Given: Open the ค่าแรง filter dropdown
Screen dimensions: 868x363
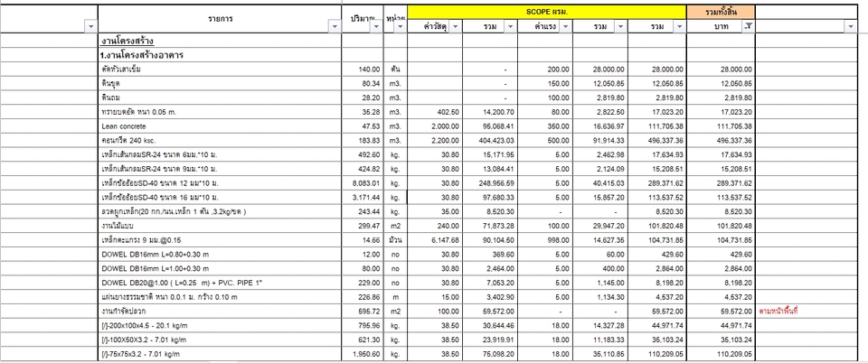Looking at the screenshot, I should (566, 28).
